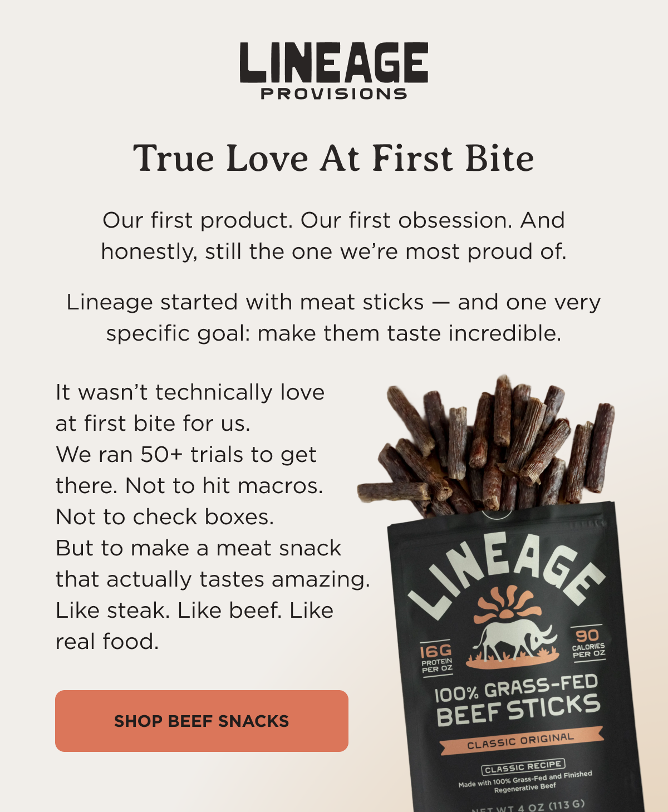This screenshot has height=812, width=668.
Task: Click the PROVISIONS word under logo
Action: pyautogui.click(x=334, y=93)
